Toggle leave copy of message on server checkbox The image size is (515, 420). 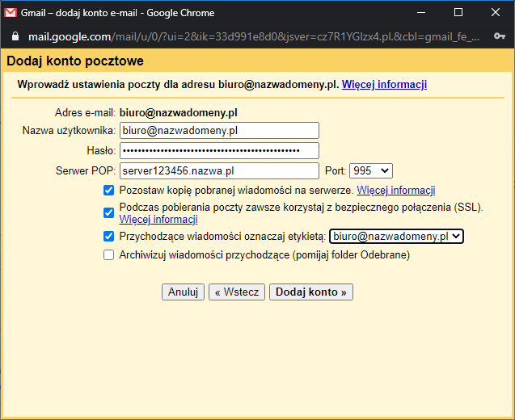[108, 191]
